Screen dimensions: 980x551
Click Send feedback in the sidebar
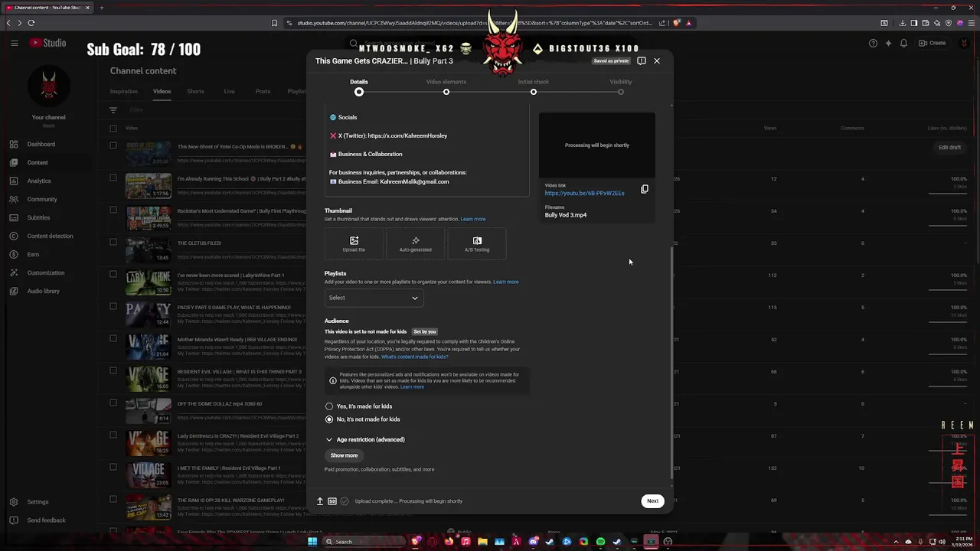(x=46, y=520)
